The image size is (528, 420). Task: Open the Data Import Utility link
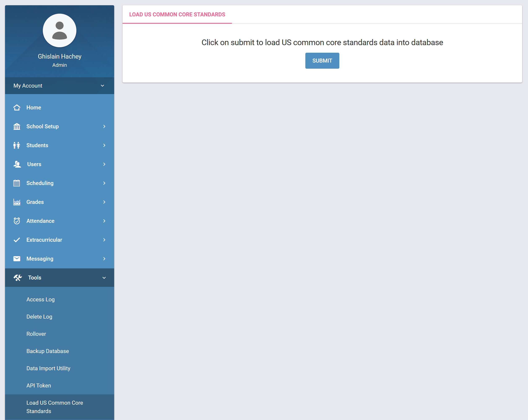48,368
